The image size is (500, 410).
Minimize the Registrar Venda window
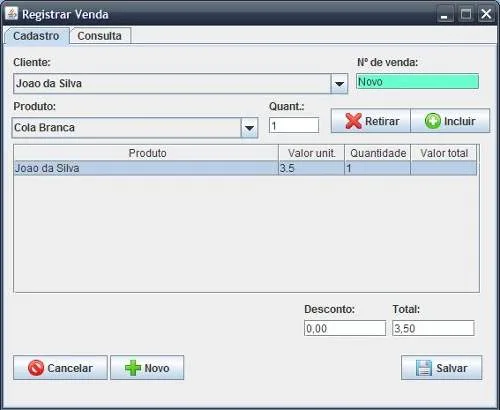tap(444, 14)
